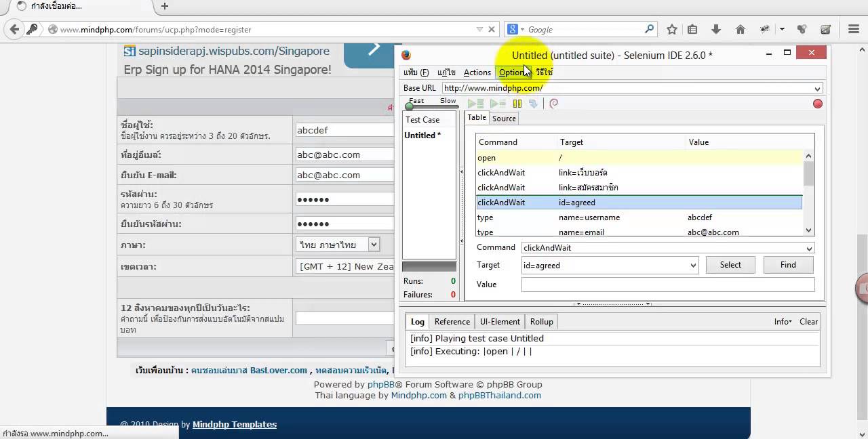Click the magnifier search icon
868x439 pixels.
click(x=649, y=29)
